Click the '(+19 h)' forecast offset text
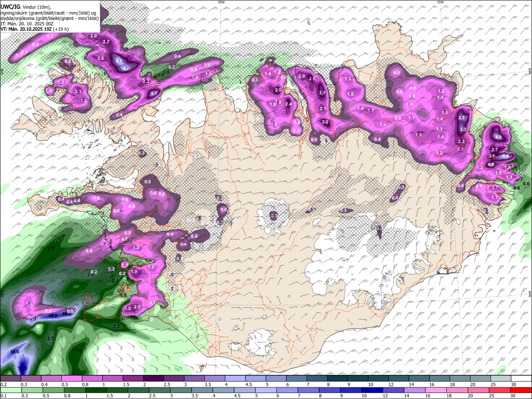 coord(61,29)
